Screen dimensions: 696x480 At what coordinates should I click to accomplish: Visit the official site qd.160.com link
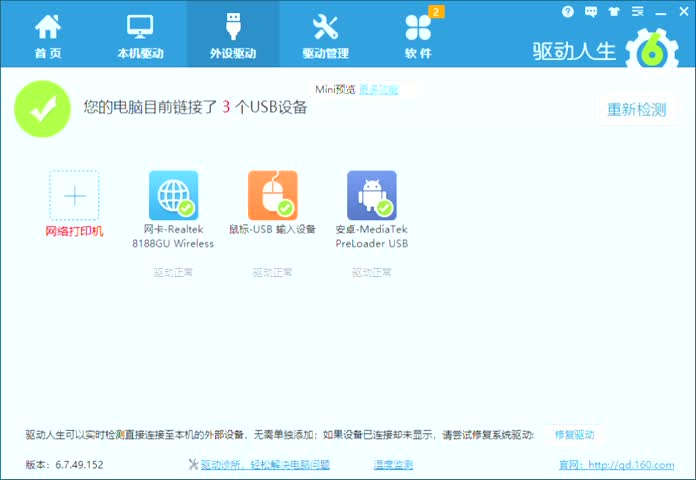pyautogui.click(x=617, y=465)
